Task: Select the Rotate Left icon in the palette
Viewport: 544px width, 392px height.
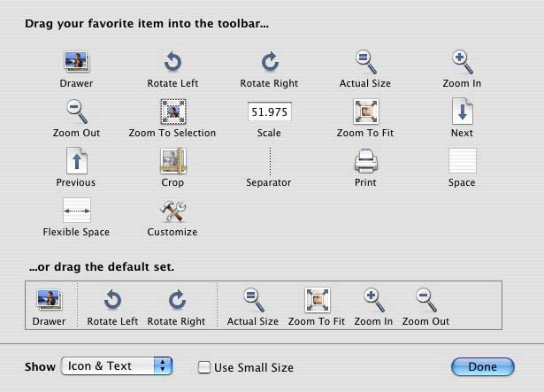Action: [x=172, y=62]
